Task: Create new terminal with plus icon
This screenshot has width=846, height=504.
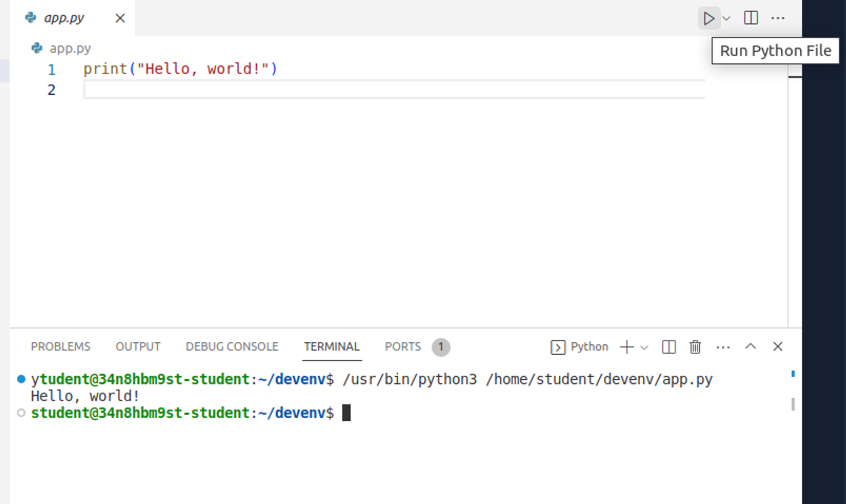Action: [626, 347]
